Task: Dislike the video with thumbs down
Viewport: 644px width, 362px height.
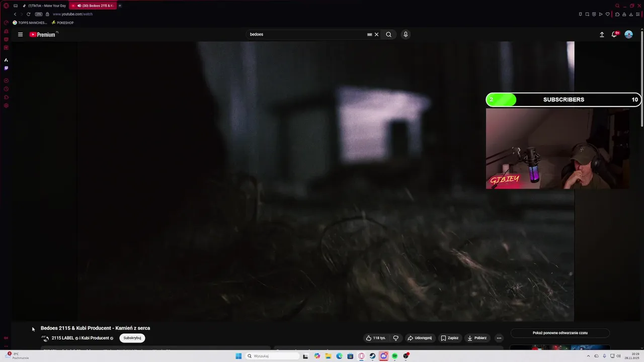Action: pos(396,338)
